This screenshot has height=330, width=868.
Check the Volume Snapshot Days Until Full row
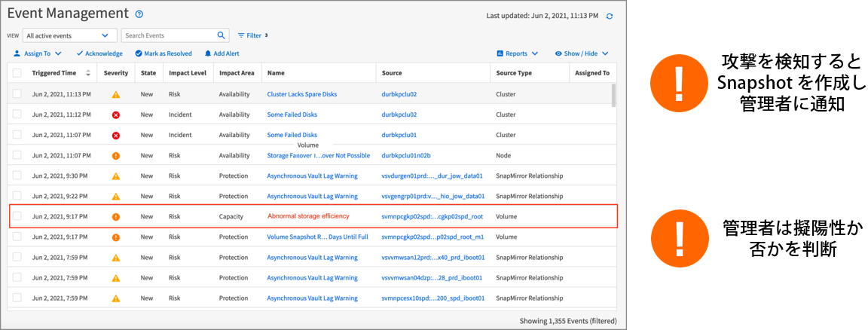click(x=17, y=237)
